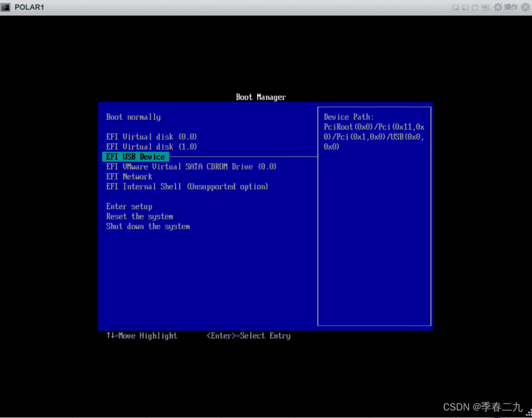Click the PciRoot device path value text
532x418 pixels.
point(374,137)
